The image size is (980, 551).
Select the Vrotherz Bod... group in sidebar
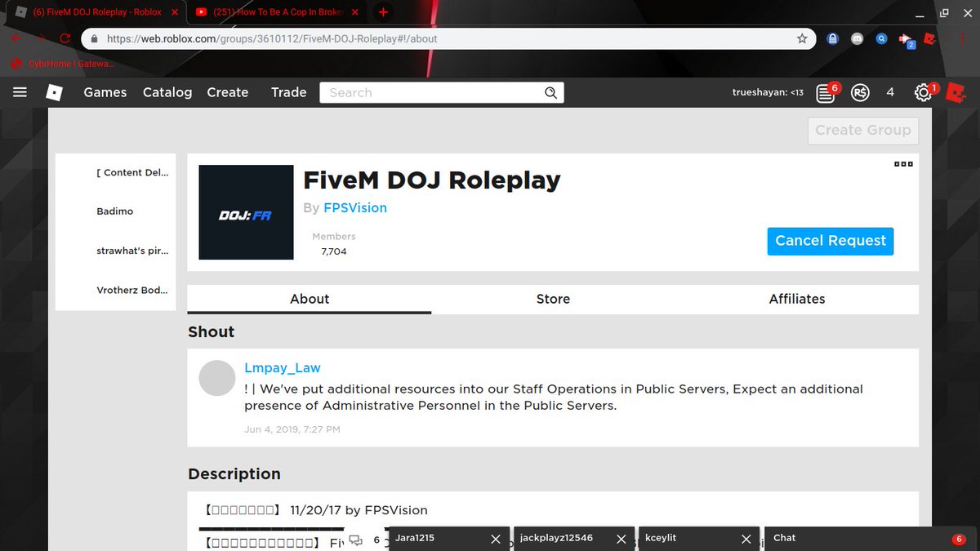[x=132, y=290]
